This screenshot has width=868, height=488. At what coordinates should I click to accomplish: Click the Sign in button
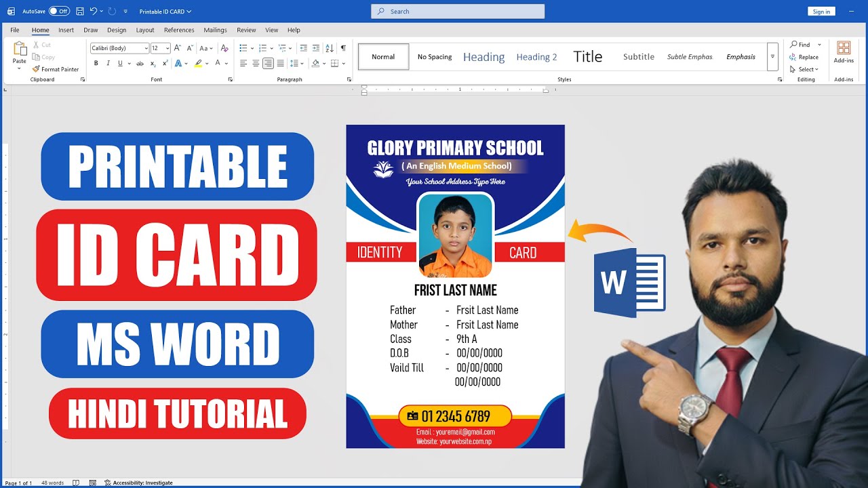pyautogui.click(x=821, y=12)
